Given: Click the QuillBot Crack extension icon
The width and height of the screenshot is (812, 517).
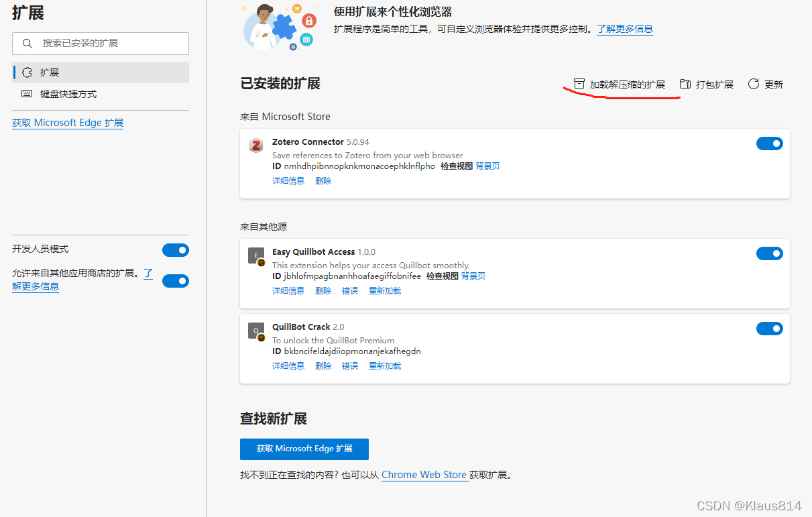Looking at the screenshot, I should [x=257, y=331].
